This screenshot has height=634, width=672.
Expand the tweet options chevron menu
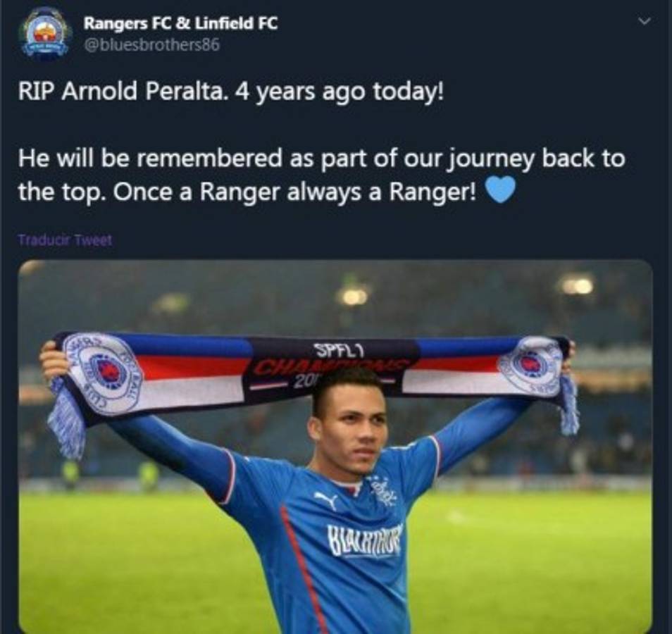(644, 20)
